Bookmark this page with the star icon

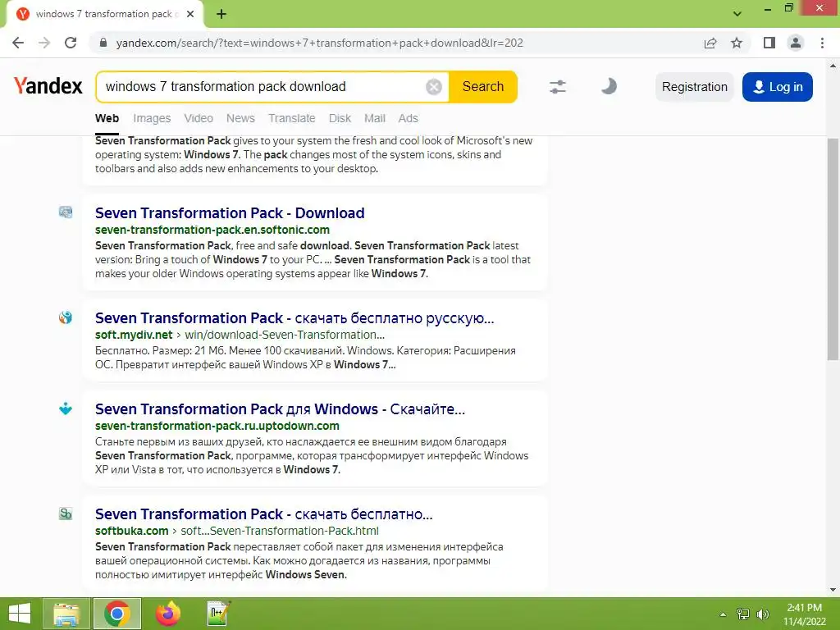click(x=737, y=43)
